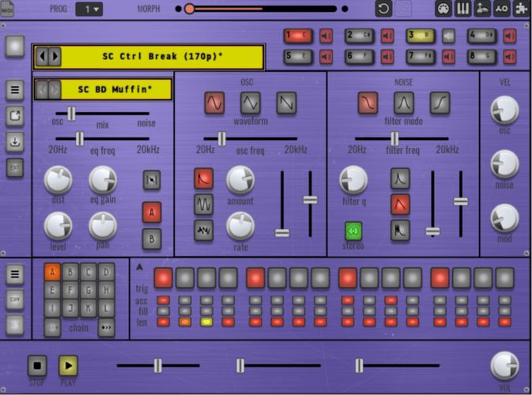This screenshot has width=532, height=395.
Task: Select the sine LFO pitch modulation
Action: [204, 205]
